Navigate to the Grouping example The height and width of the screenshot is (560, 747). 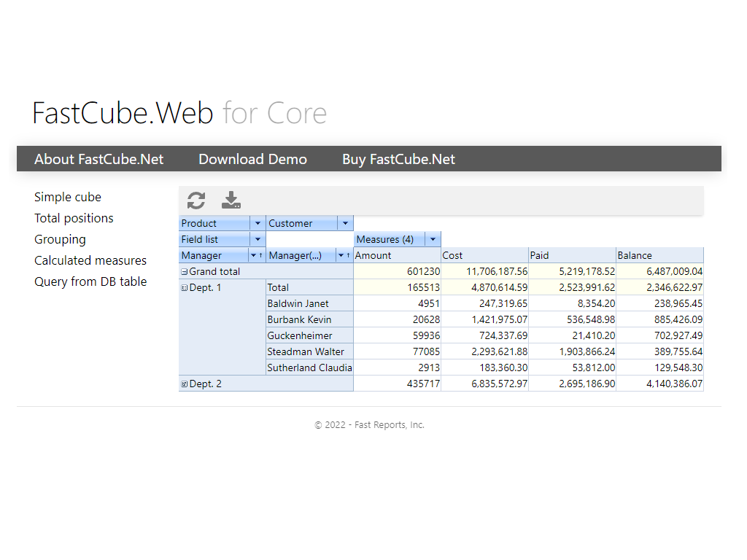pyautogui.click(x=60, y=239)
